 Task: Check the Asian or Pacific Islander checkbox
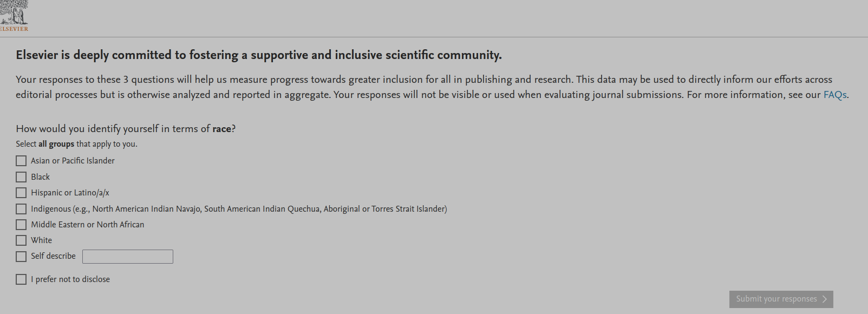pos(21,161)
